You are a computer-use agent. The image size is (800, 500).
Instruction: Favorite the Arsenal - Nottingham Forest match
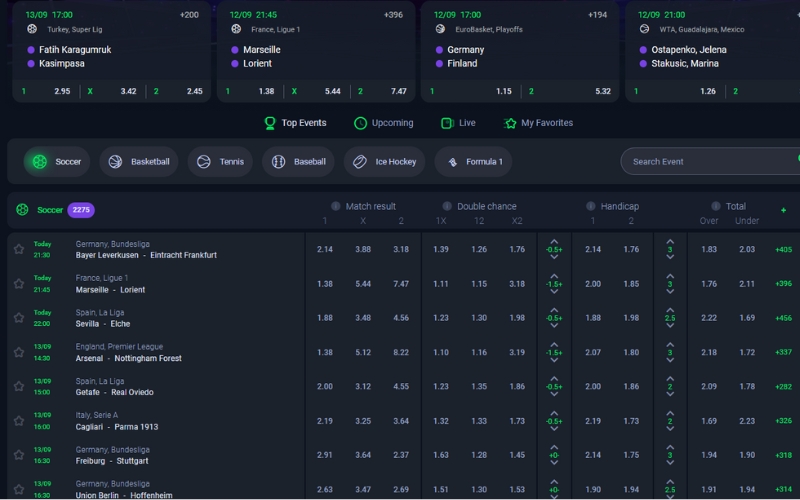[x=19, y=352]
